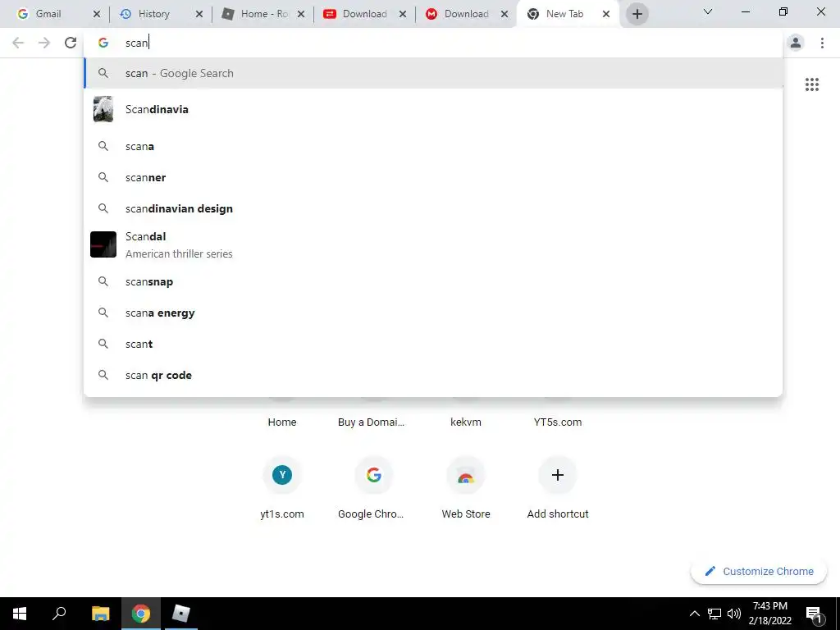Close the MEGA Download tab

point(504,15)
